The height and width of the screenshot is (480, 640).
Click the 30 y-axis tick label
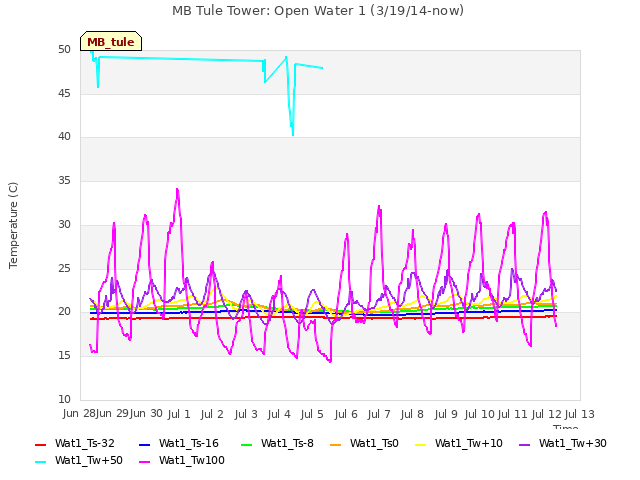click(x=64, y=224)
